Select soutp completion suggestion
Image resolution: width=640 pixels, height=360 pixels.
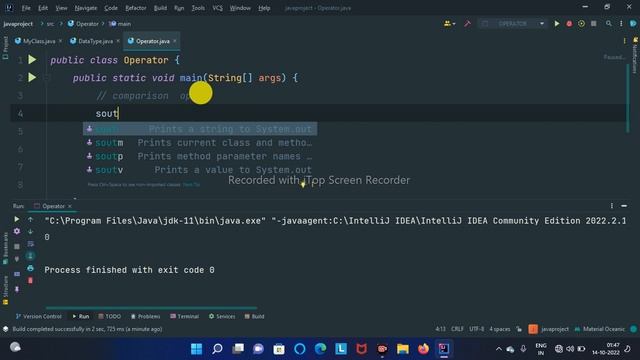pyautogui.click(x=200, y=156)
